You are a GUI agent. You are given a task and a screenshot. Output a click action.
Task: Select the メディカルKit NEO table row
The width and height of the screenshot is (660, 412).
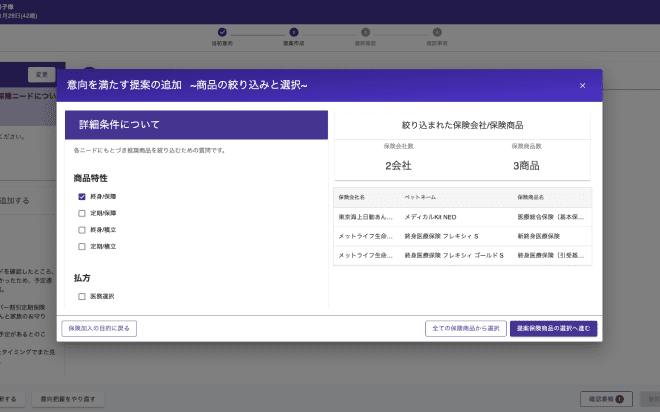click(463, 217)
